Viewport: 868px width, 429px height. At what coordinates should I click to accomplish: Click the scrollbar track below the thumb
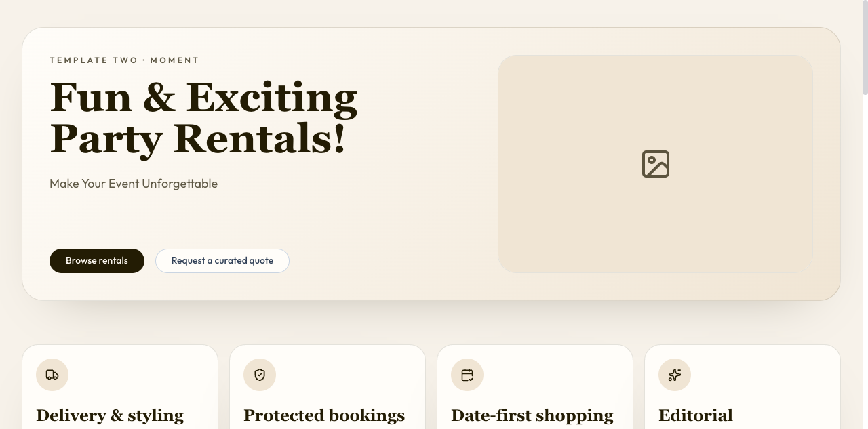(865, 271)
